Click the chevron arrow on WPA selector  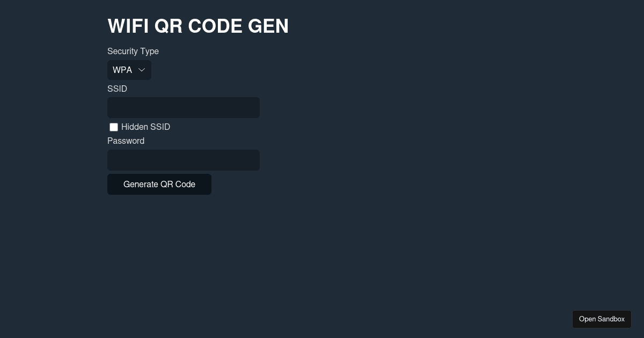click(141, 70)
